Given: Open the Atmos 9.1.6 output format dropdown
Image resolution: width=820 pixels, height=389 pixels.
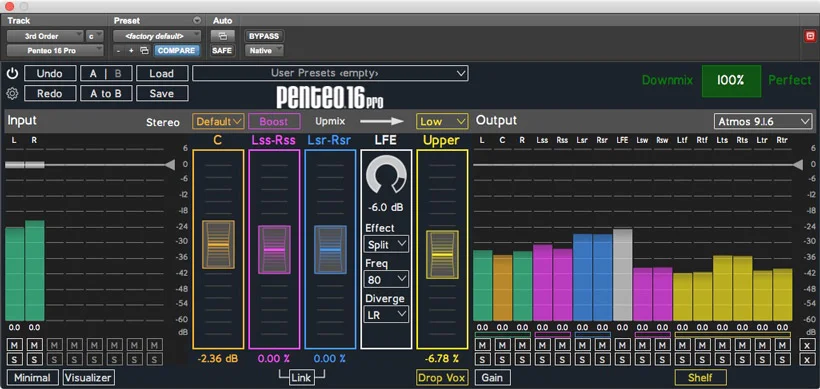Looking at the screenshot, I should (x=763, y=121).
